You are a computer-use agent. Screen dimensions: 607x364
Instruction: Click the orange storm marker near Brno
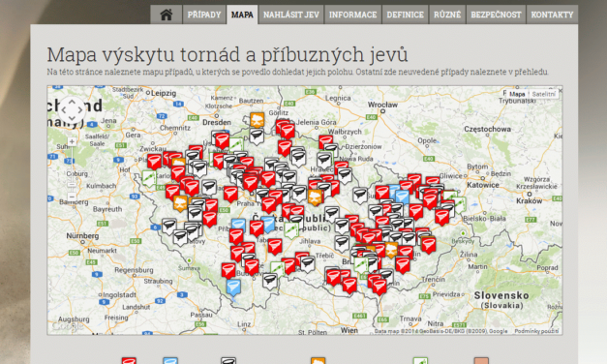click(391, 250)
